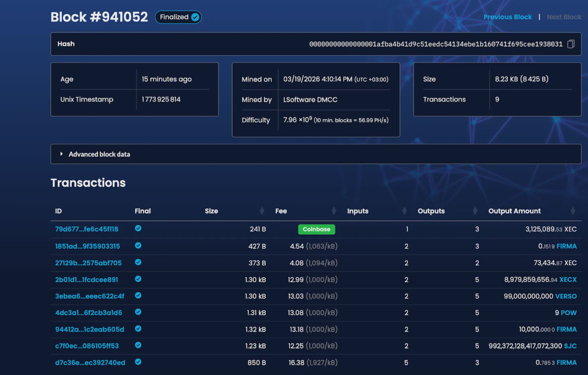Viewport: 588px width, 375px height.
Task: Open transaction 27129b...2575abf705
Action: (x=88, y=263)
